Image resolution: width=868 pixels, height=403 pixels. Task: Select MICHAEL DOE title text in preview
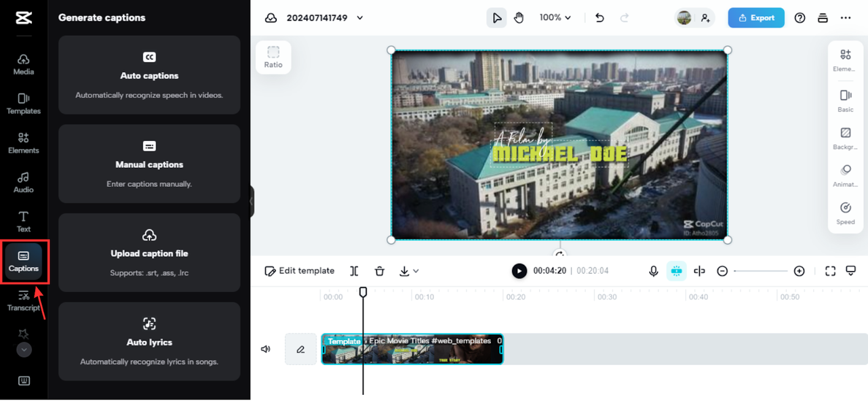[560, 154]
